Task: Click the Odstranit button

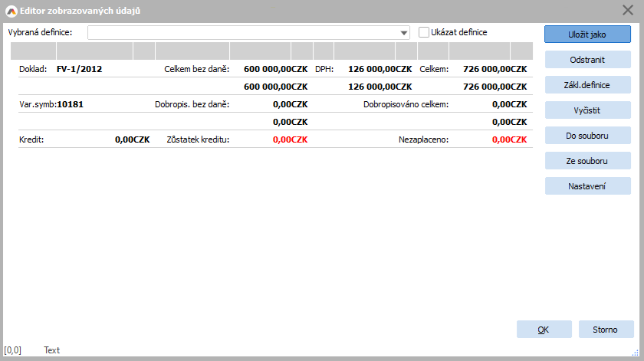Action: tap(587, 60)
